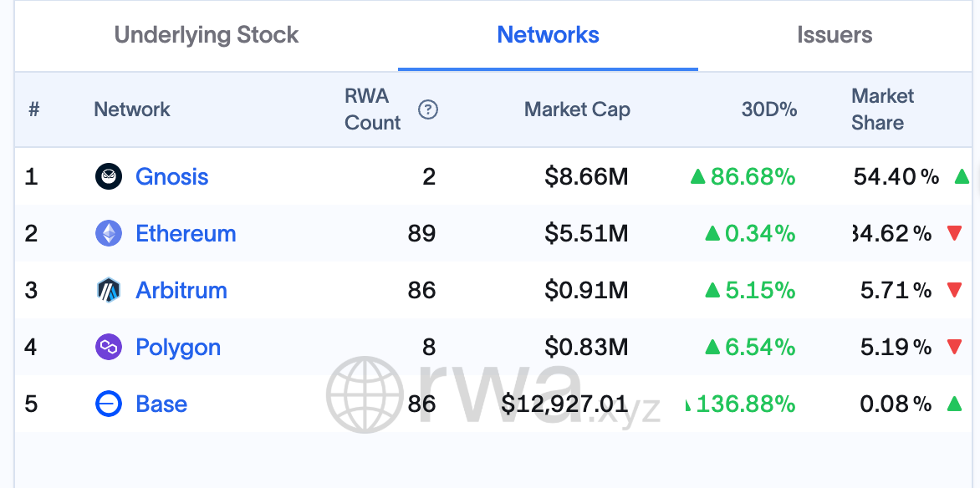Click the Arbitrum network logo icon
The width and height of the screenshot is (980, 488).
(x=108, y=290)
